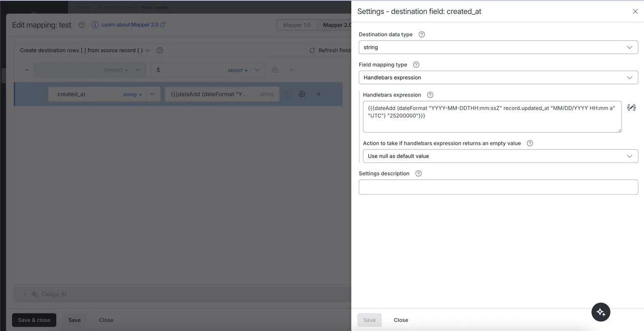Focus the Handlebars expression text area
Screen dimensions: 644x331
pyautogui.click(x=492, y=117)
